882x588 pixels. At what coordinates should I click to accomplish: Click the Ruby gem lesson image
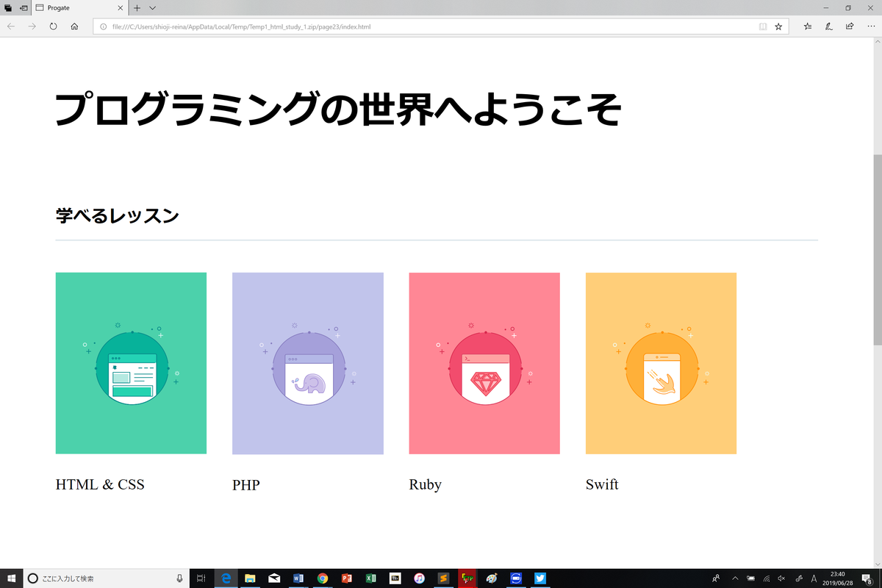[x=484, y=363]
